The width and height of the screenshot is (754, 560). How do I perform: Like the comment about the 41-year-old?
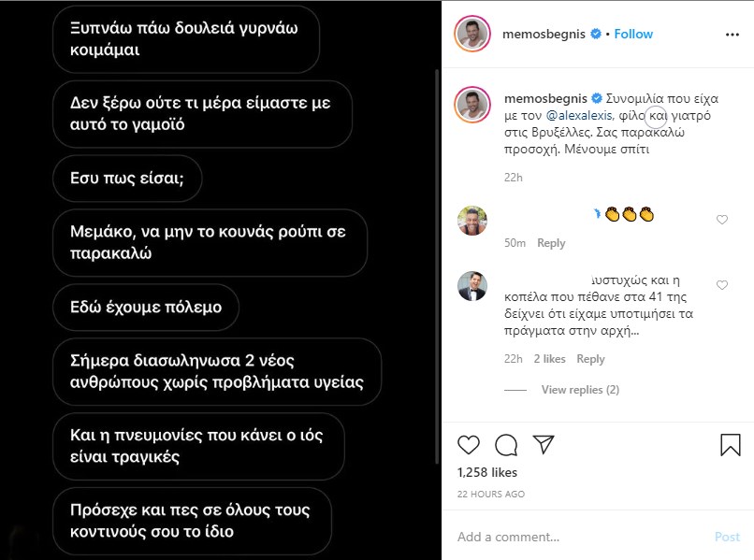tap(721, 285)
